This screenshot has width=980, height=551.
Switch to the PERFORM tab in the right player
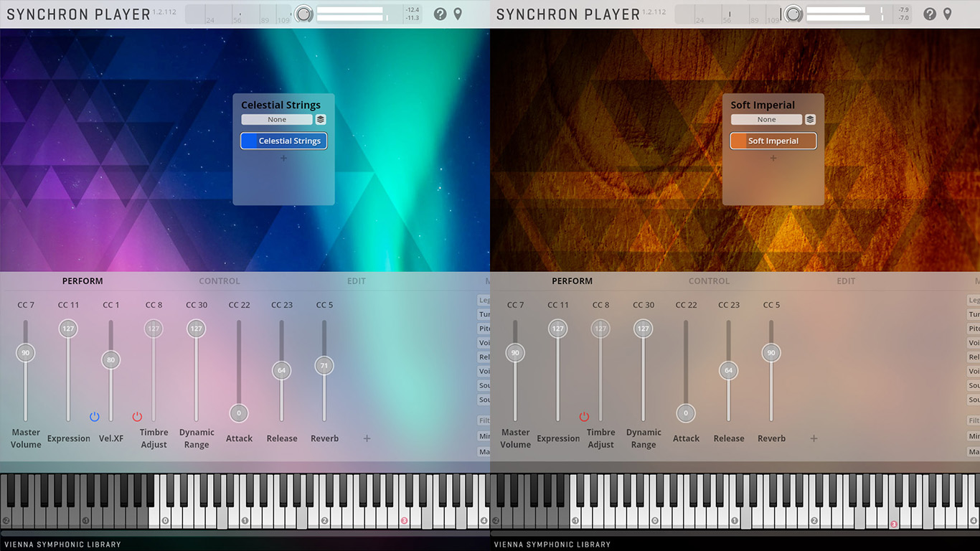tap(572, 281)
